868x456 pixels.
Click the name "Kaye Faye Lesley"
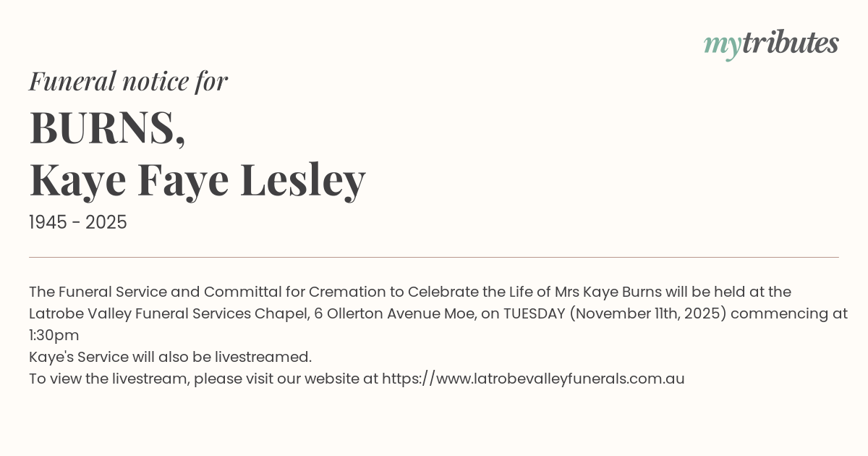pos(197,180)
